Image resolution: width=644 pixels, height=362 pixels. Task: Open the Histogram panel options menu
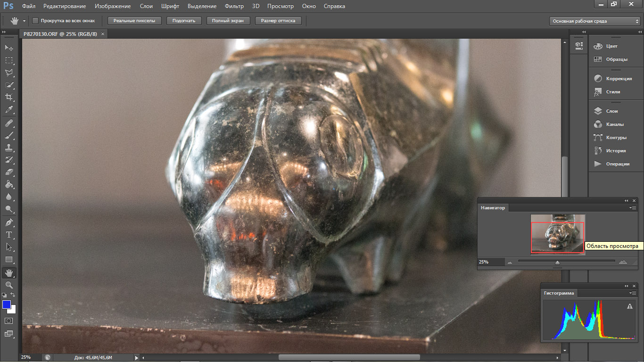click(x=633, y=293)
